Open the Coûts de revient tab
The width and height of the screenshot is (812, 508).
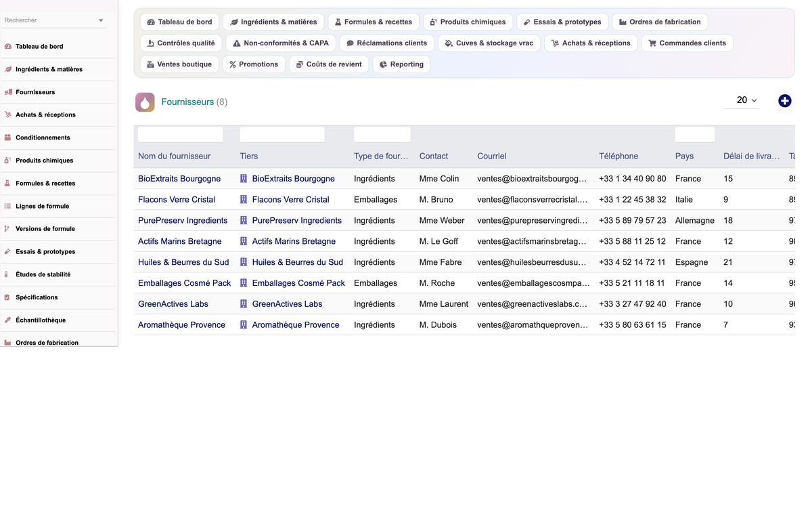coord(329,64)
